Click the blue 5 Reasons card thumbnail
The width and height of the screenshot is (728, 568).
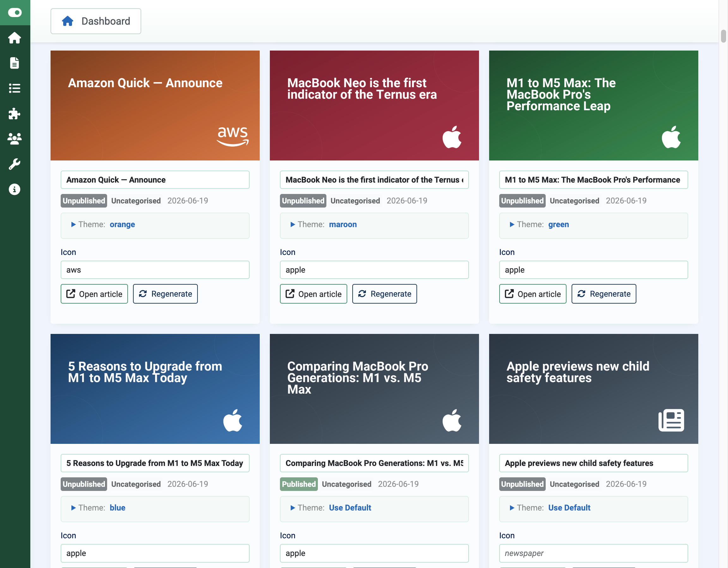(x=155, y=389)
